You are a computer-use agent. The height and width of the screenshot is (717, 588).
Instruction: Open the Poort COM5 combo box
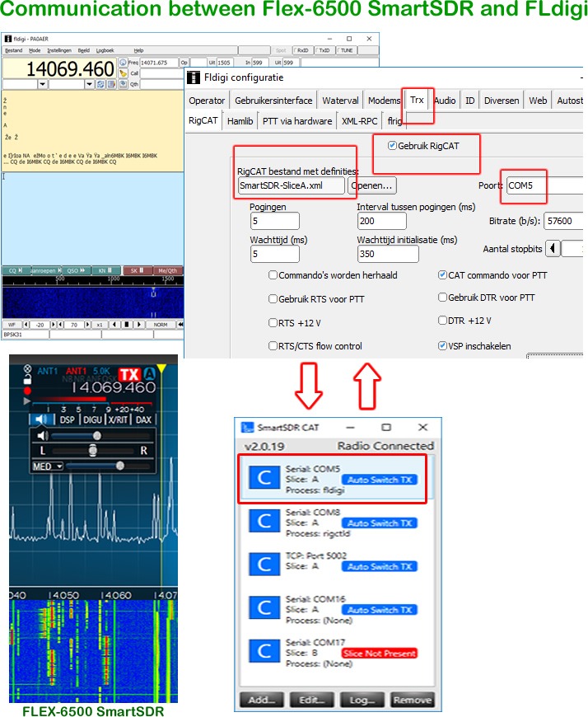(x=544, y=185)
